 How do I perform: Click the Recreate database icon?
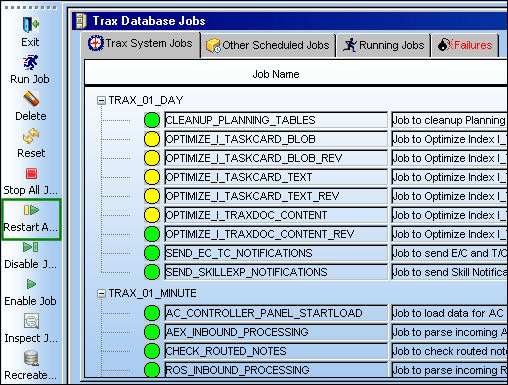31,358
